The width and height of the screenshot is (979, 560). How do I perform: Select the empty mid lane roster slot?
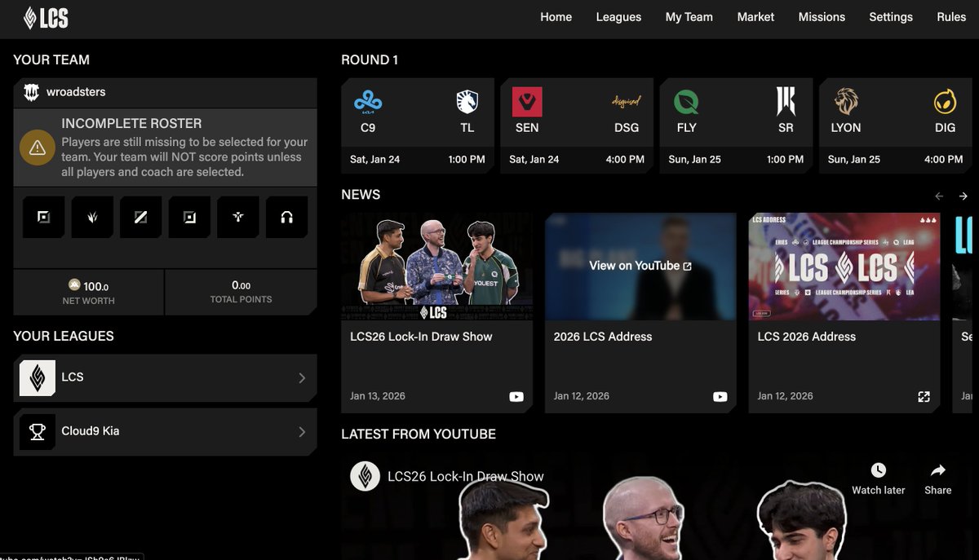[140, 217]
